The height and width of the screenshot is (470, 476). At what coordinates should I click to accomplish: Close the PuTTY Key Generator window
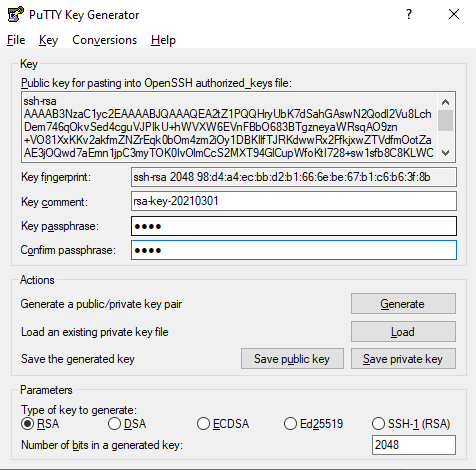coord(454,14)
